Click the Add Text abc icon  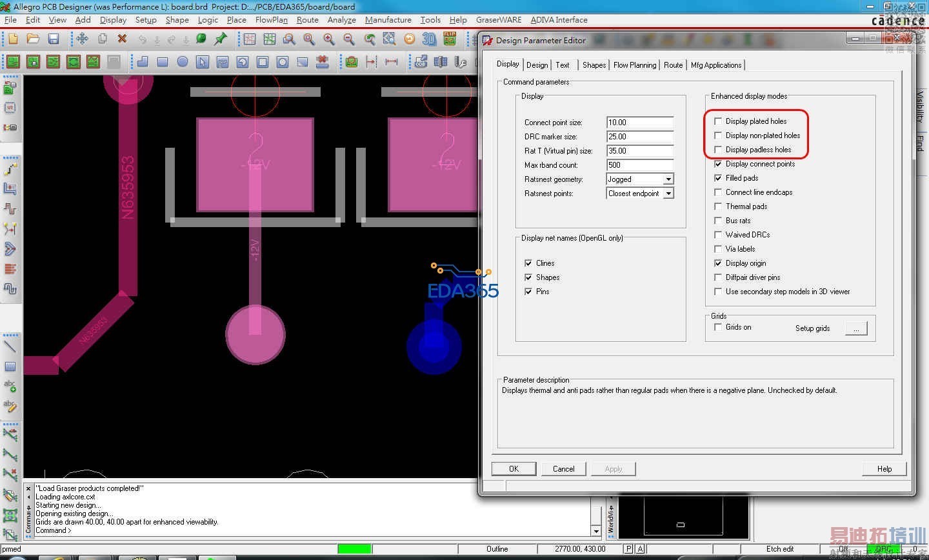click(x=10, y=386)
